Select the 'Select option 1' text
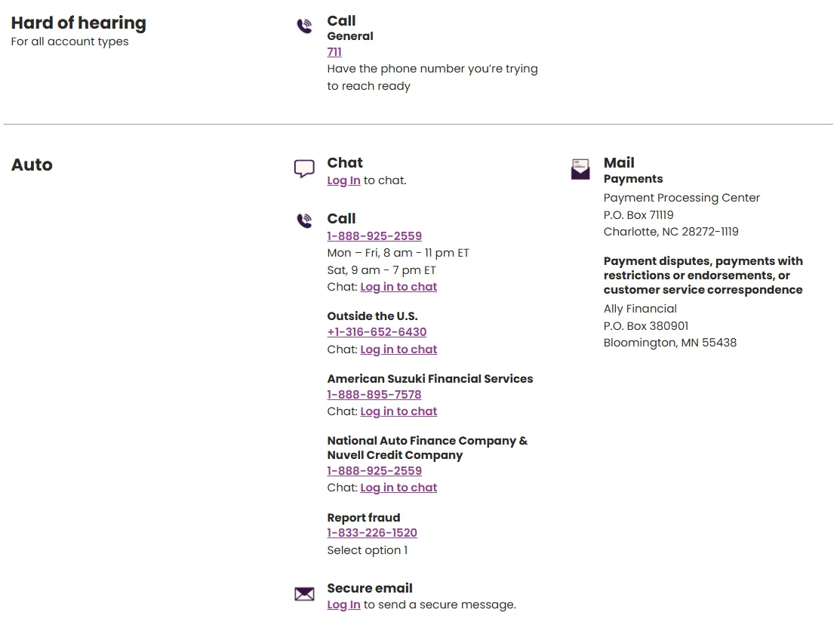The image size is (840, 619). tap(368, 550)
